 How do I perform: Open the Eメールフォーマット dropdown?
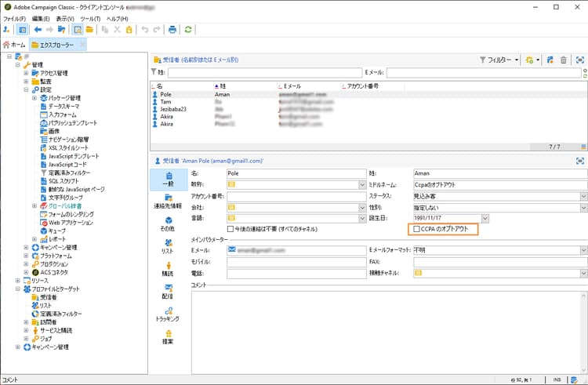[x=583, y=250]
